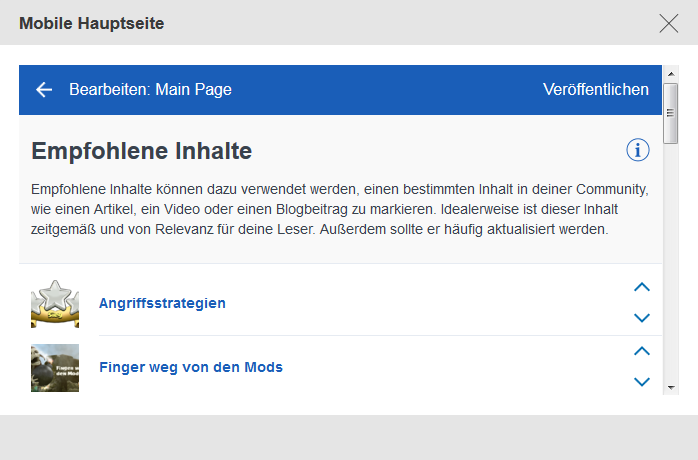Viewport: 698px width, 460px height.
Task: Move Angriffsstrategien down with its down chevron
Action: click(x=642, y=318)
